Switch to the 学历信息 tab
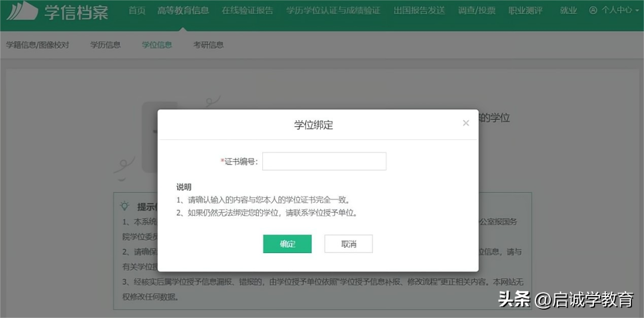644x318 pixels. pyautogui.click(x=106, y=45)
